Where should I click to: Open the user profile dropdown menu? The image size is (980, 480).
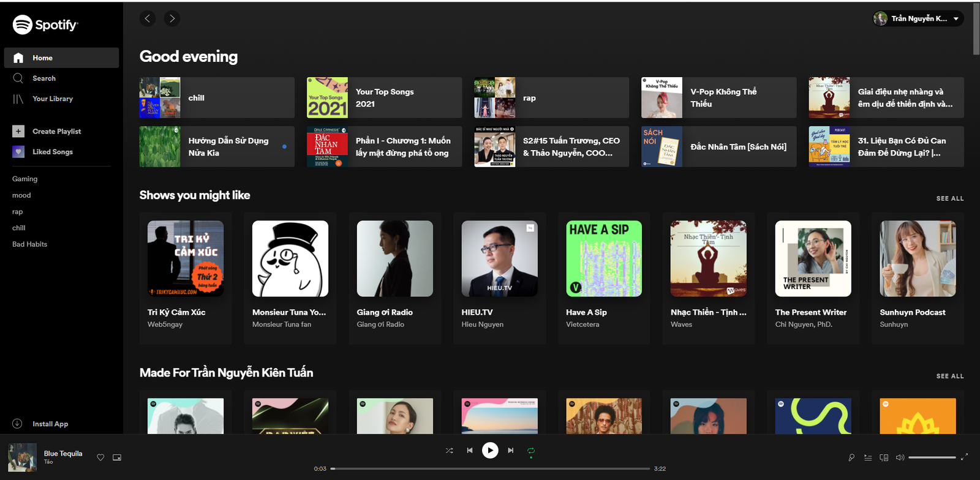click(x=918, y=18)
